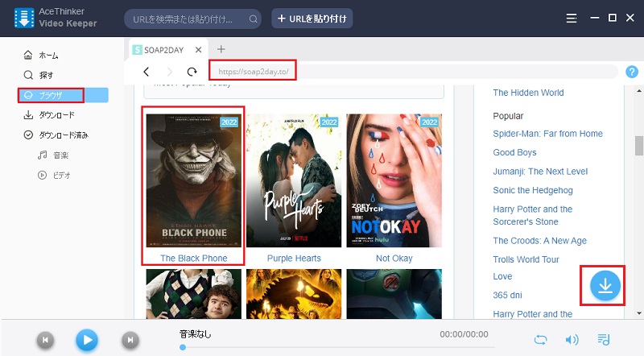Click the page scrollbar up arrow
This screenshot has width=644, height=356.
coord(639,90)
